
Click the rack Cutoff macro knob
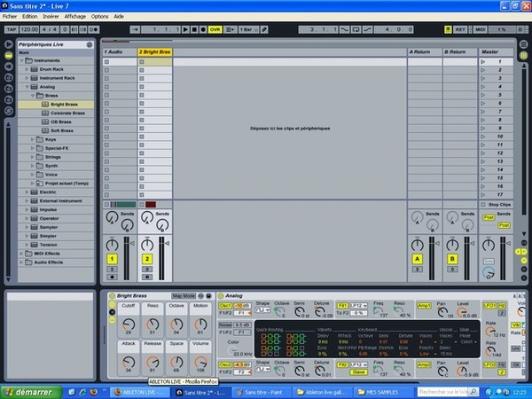pyautogui.click(x=129, y=325)
